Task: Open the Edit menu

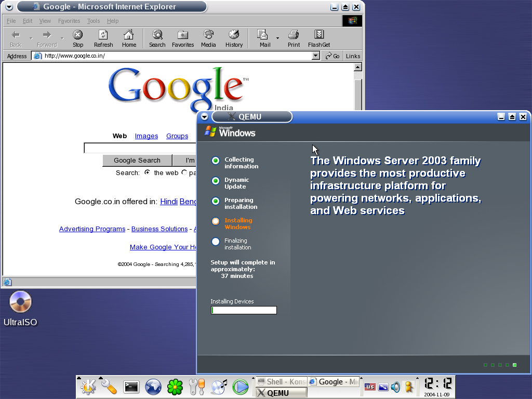Action: pos(28,21)
